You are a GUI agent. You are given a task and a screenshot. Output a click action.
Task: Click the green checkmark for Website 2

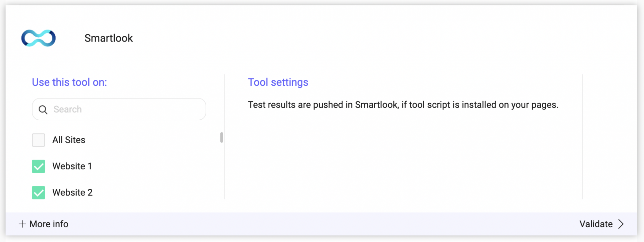point(39,193)
